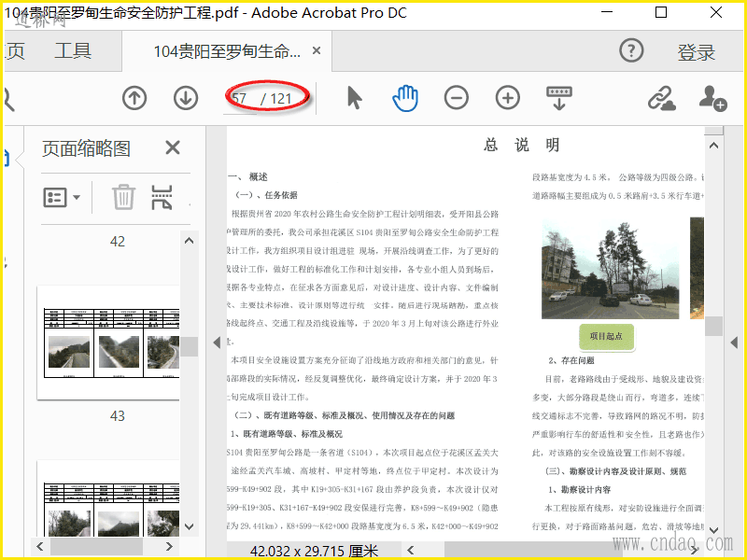Open the scrolling mode keyboard icon
Image resolution: width=747 pixels, height=560 pixels.
point(559,98)
